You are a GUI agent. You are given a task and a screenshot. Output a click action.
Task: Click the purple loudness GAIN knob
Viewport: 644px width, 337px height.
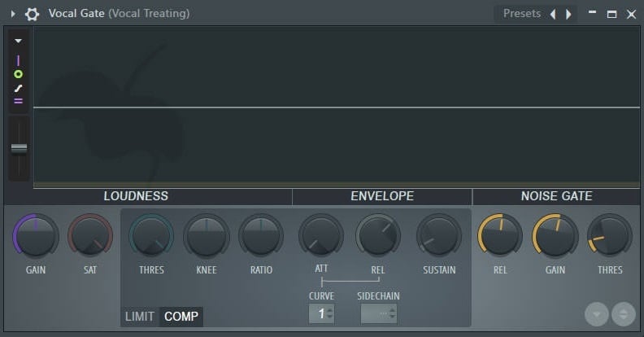click(x=36, y=236)
